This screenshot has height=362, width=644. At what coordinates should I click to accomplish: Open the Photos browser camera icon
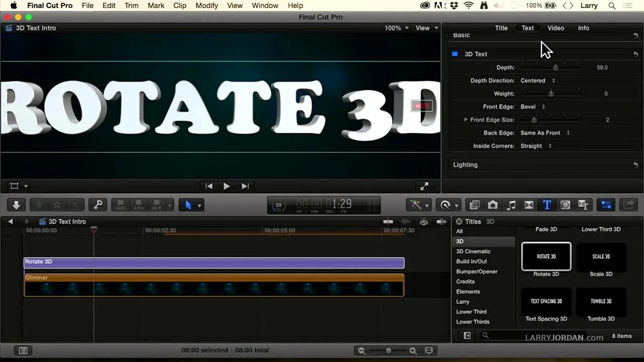tap(493, 205)
